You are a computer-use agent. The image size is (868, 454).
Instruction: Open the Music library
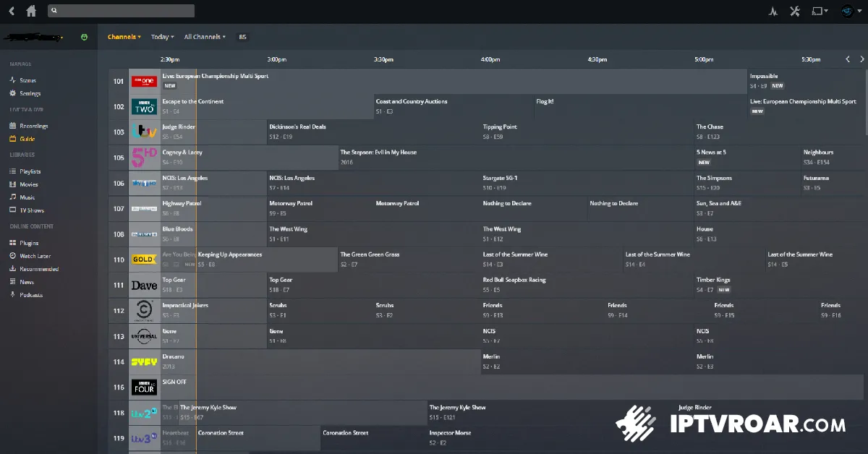(27, 197)
